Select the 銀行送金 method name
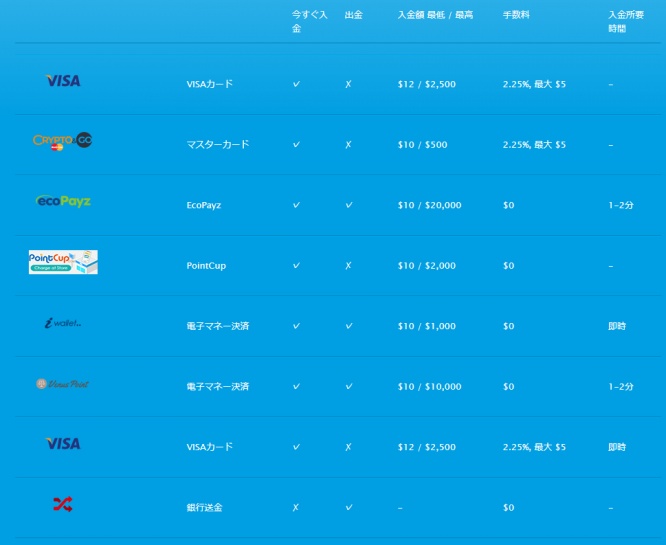666x545 pixels. pyautogui.click(x=204, y=507)
